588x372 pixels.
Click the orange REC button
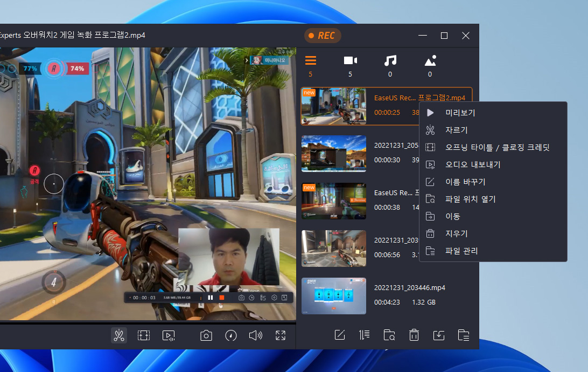pyautogui.click(x=323, y=36)
